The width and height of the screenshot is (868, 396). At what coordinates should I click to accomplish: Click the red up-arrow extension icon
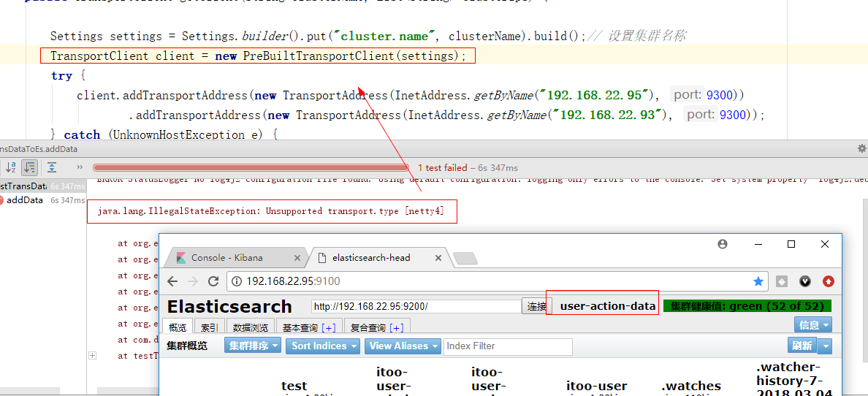[828, 281]
